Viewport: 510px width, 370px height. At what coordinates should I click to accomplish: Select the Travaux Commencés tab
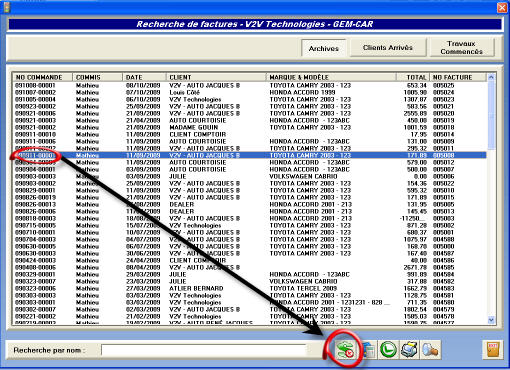461,48
